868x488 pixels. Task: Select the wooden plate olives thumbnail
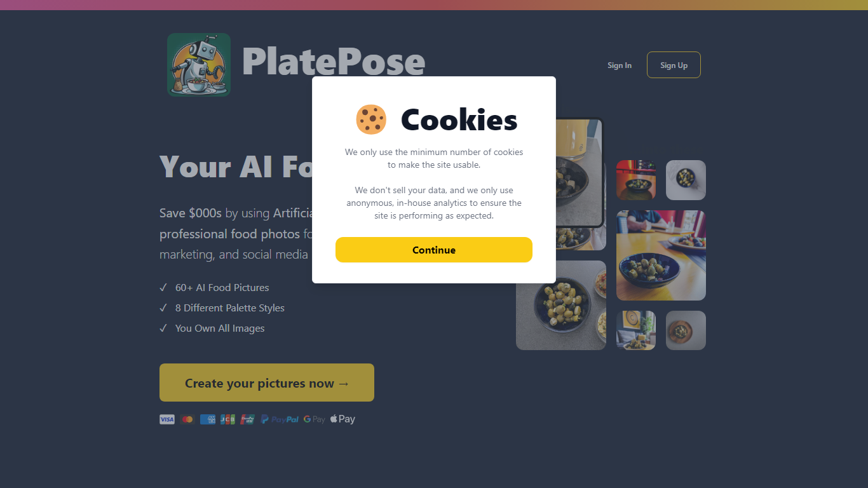click(x=686, y=330)
